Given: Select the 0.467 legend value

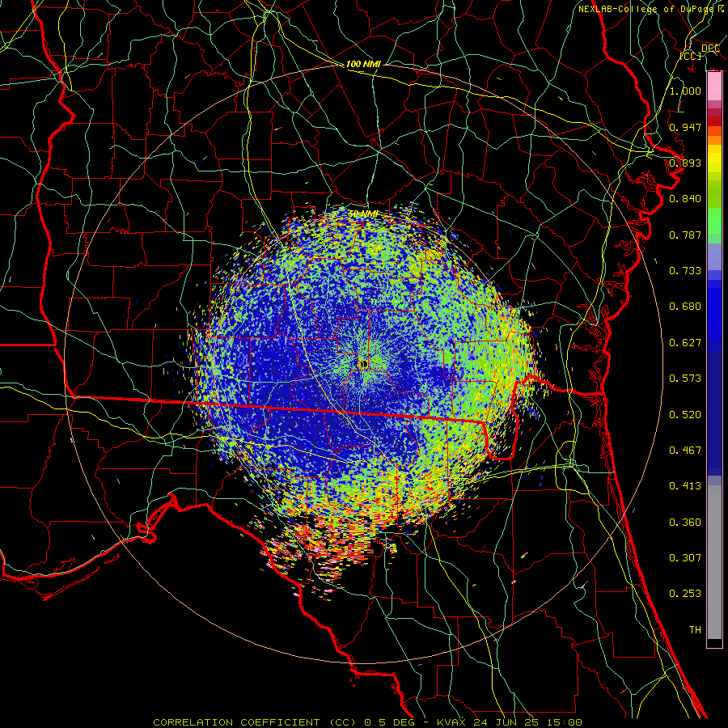Looking at the screenshot, I should coord(685,451).
